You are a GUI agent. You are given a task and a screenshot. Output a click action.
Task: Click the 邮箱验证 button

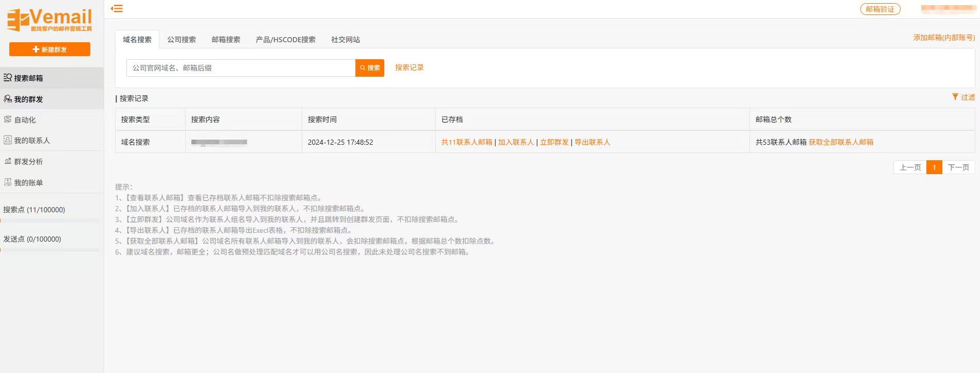(x=880, y=9)
